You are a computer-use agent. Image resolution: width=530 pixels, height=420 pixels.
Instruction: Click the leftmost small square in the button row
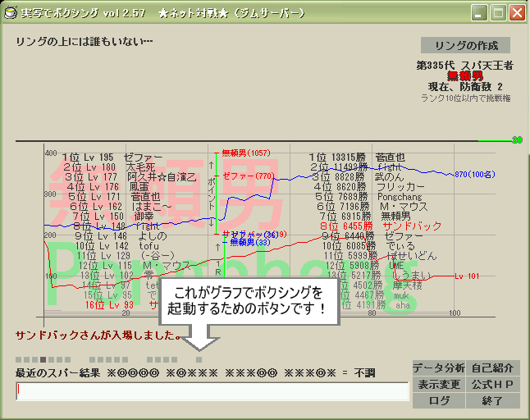pyautogui.click(x=18, y=359)
